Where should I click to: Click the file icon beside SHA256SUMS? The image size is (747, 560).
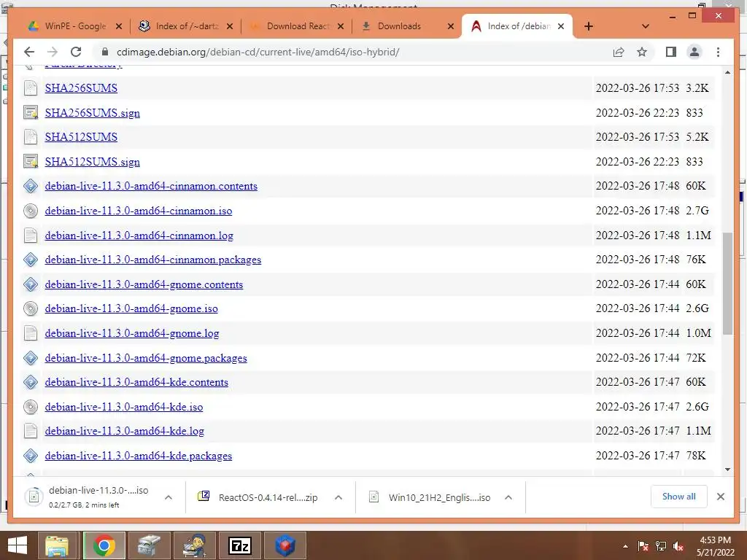[x=31, y=88]
